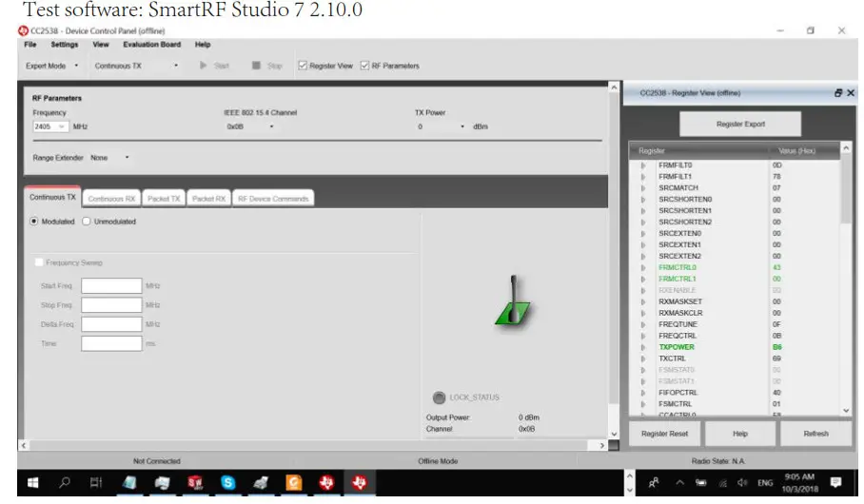Open the Range Extender dropdown
Viewport: 864px width, 504px height.
[x=109, y=158]
